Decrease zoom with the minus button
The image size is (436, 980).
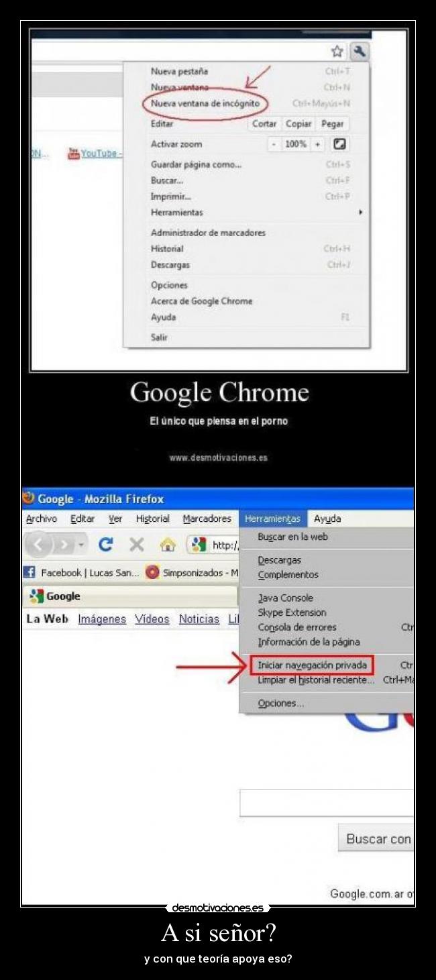coord(274,144)
